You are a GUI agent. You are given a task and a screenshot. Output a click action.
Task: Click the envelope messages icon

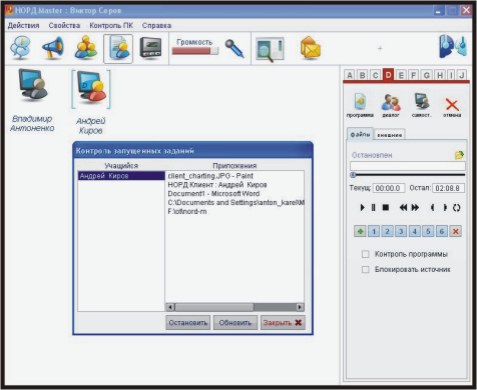[310, 49]
